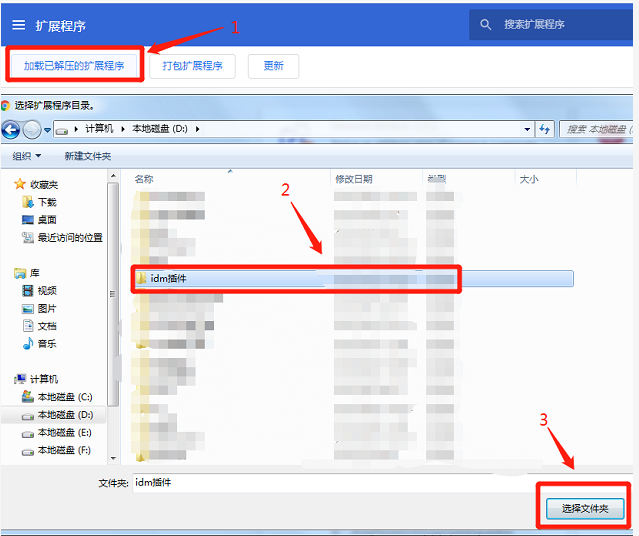This screenshot has height=536, width=639.
Task: Click 打包扩展程序 button
Action: tap(192, 66)
